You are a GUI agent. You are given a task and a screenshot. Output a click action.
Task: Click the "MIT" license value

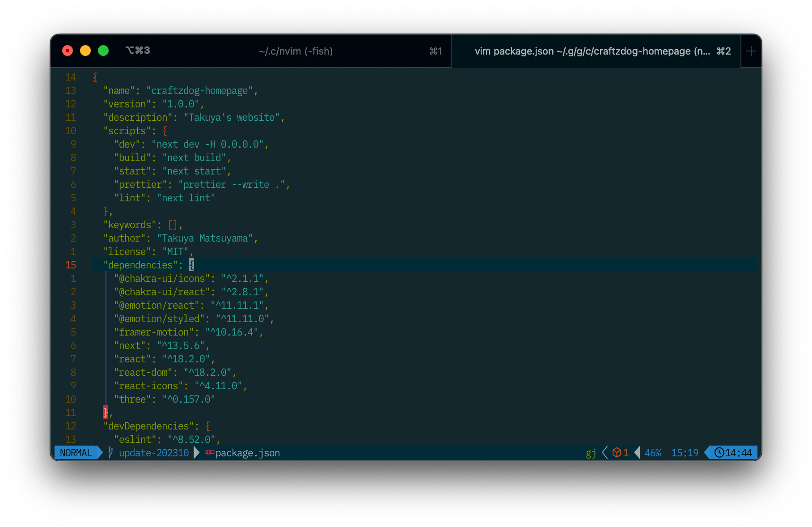[x=175, y=251]
